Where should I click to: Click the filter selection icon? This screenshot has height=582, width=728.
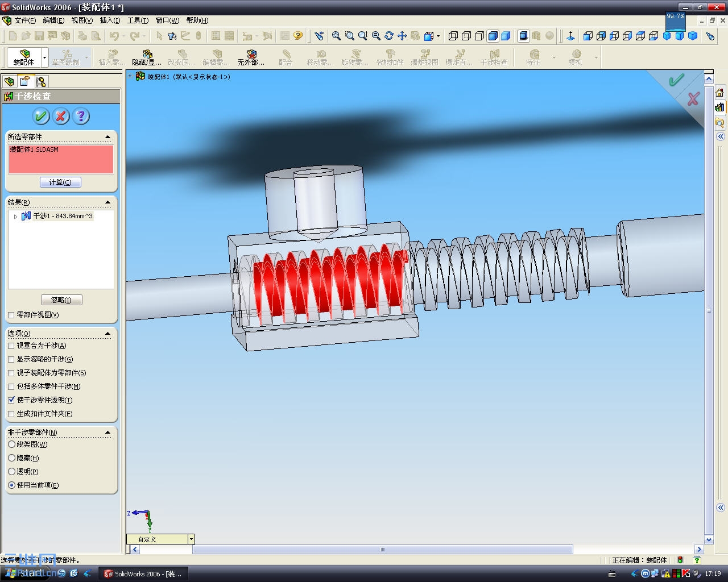pos(172,36)
